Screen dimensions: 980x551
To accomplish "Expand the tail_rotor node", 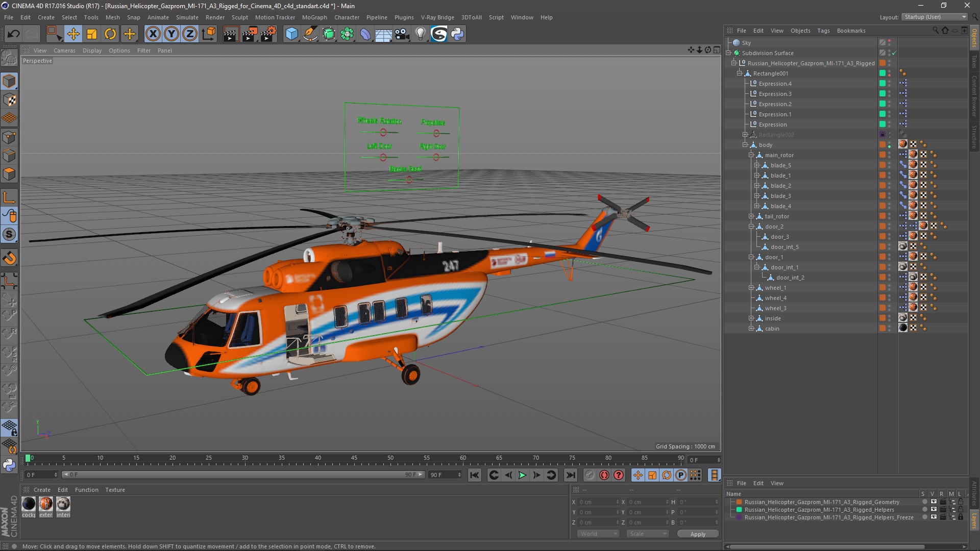I will point(751,216).
